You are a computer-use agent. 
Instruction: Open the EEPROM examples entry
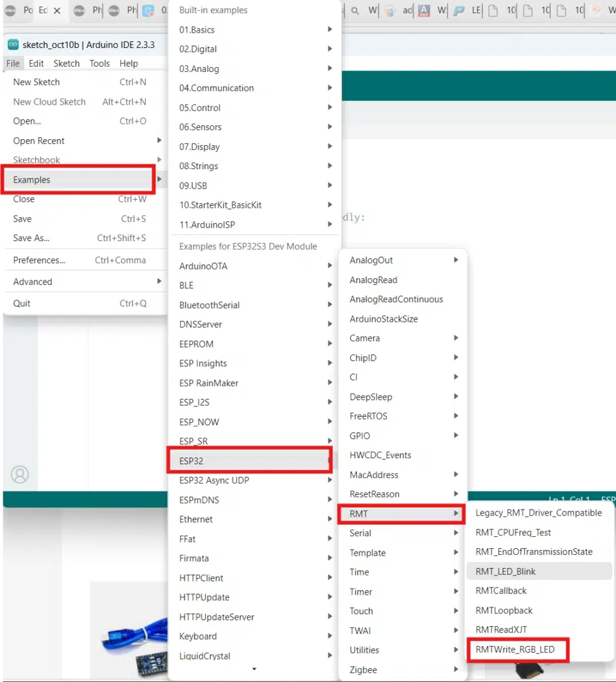coord(254,344)
